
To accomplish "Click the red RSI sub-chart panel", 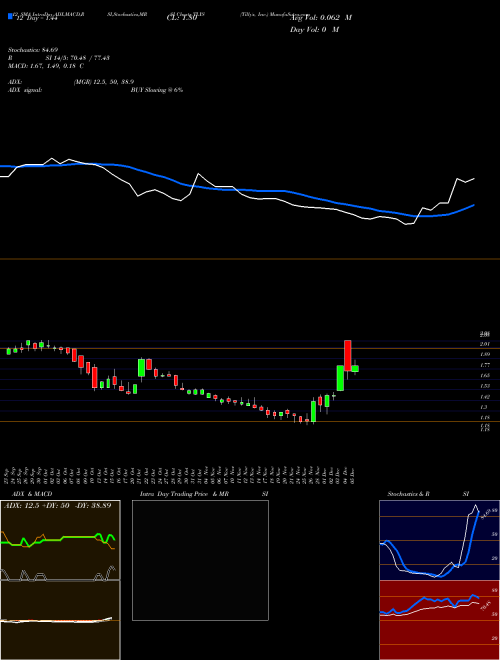I will tap(439, 620).
